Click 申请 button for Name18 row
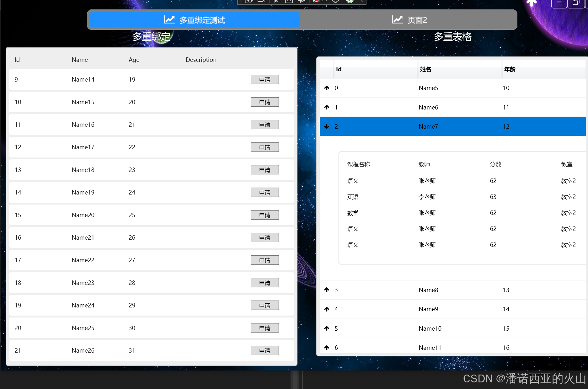 click(265, 170)
